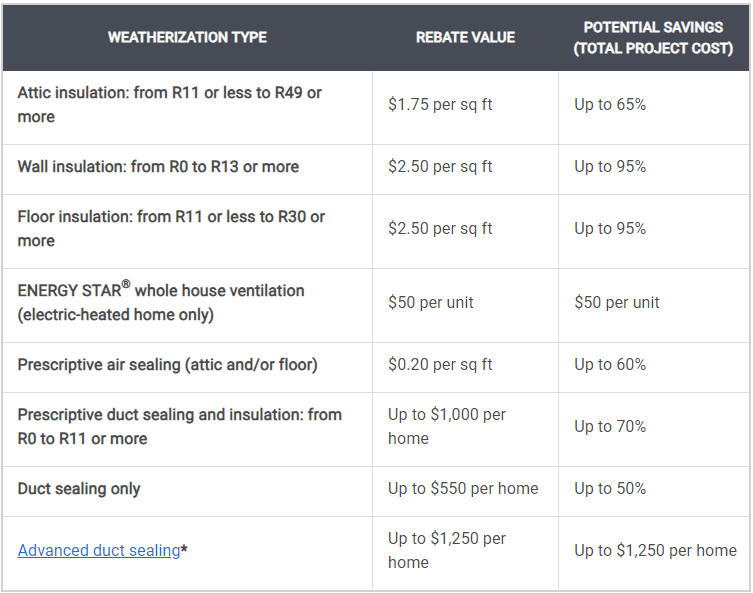Click the WEATHERIZATION TYPE column header
Image resolution: width=753 pixels, height=593 pixels.
point(187,37)
